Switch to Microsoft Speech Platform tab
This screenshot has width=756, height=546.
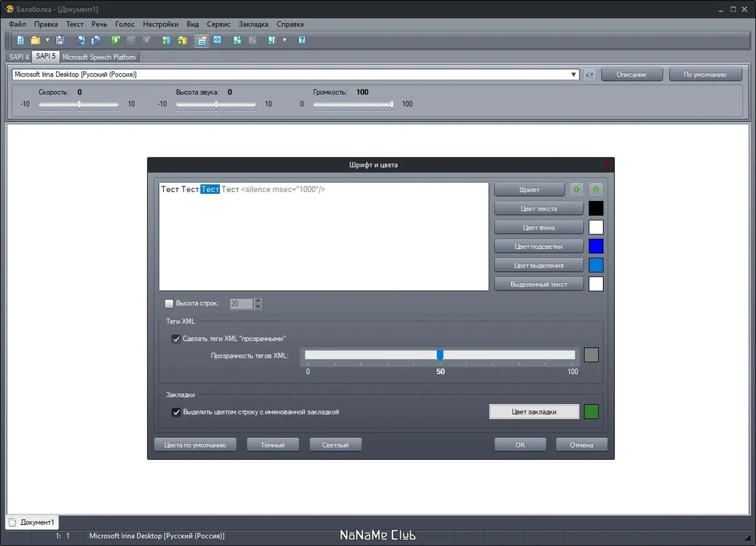pos(99,57)
